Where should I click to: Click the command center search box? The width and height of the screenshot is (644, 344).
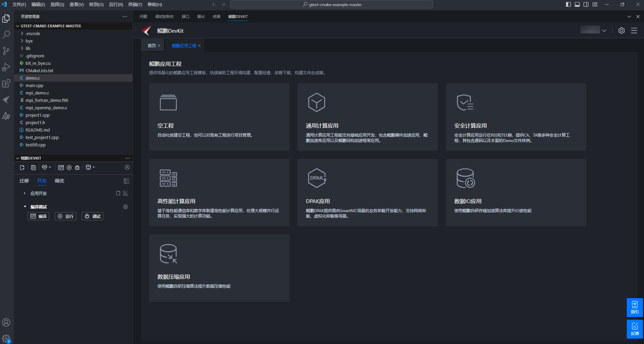(332, 4)
